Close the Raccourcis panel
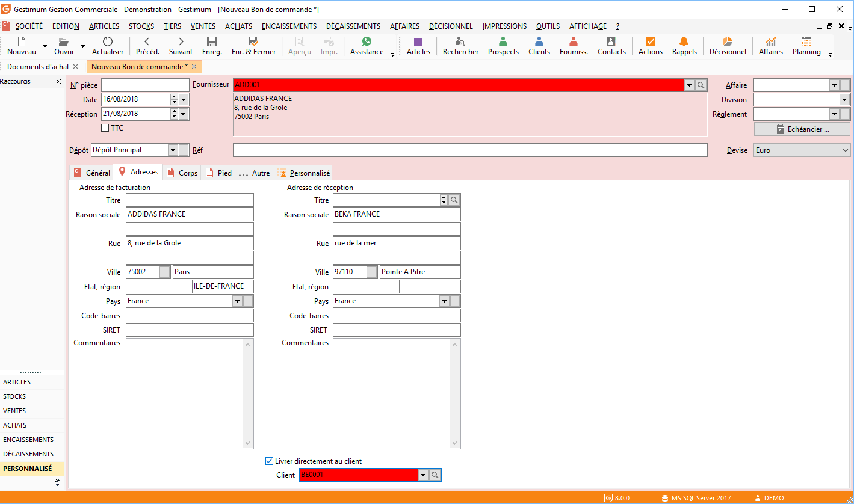The height and width of the screenshot is (504, 854). click(x=58, y=81)
